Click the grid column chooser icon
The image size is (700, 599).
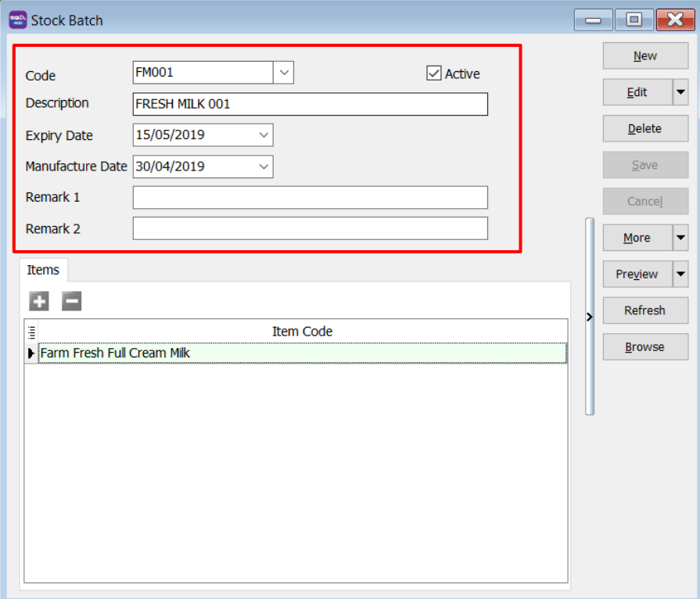pos(31,332)
